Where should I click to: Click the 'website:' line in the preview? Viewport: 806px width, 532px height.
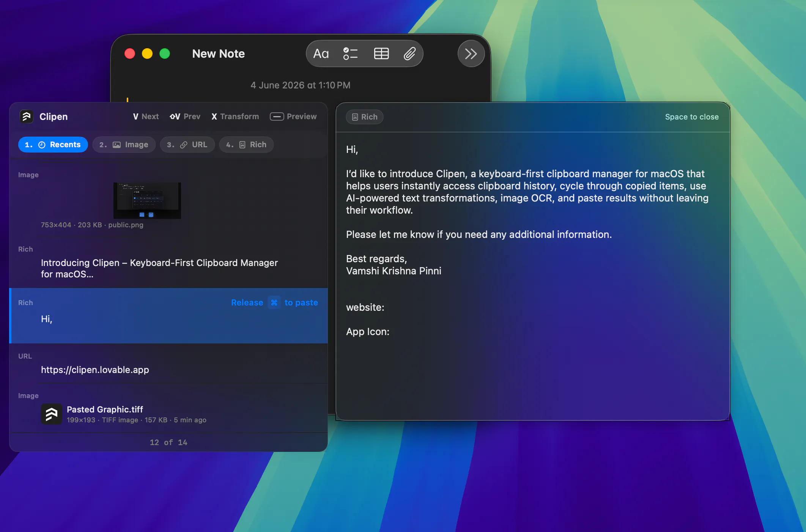pos(365,307)
